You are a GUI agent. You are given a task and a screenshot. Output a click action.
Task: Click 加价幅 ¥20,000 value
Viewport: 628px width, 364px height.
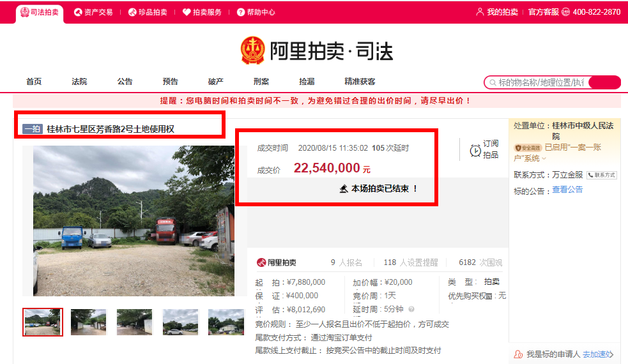[398, 282]
